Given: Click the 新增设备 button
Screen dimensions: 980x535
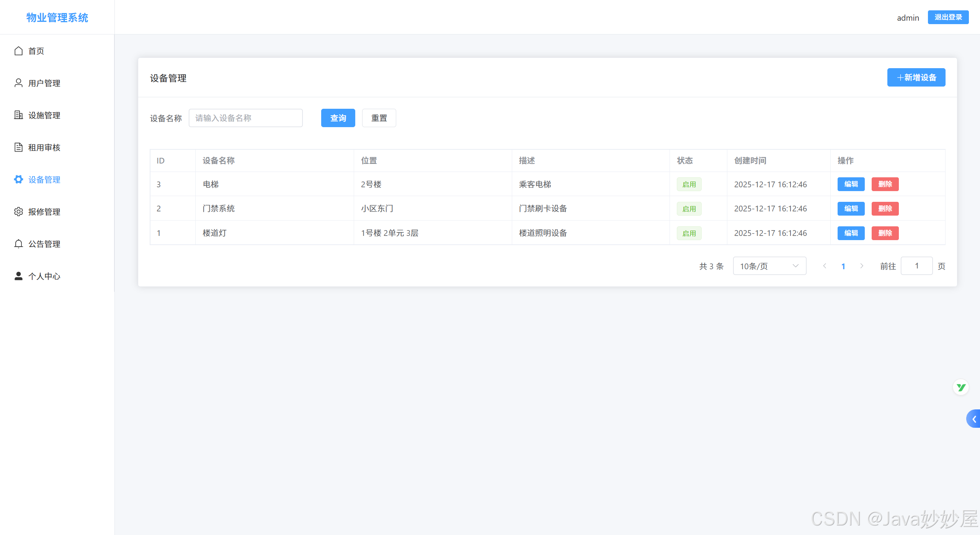Looking at the screenshot, I should click(x=916, y=77).
